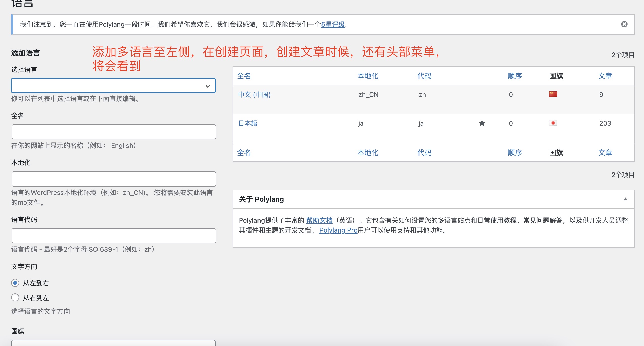Open 中文 (中国) language entry
Screen dimensions: 644x346
[x=254, y=95]
